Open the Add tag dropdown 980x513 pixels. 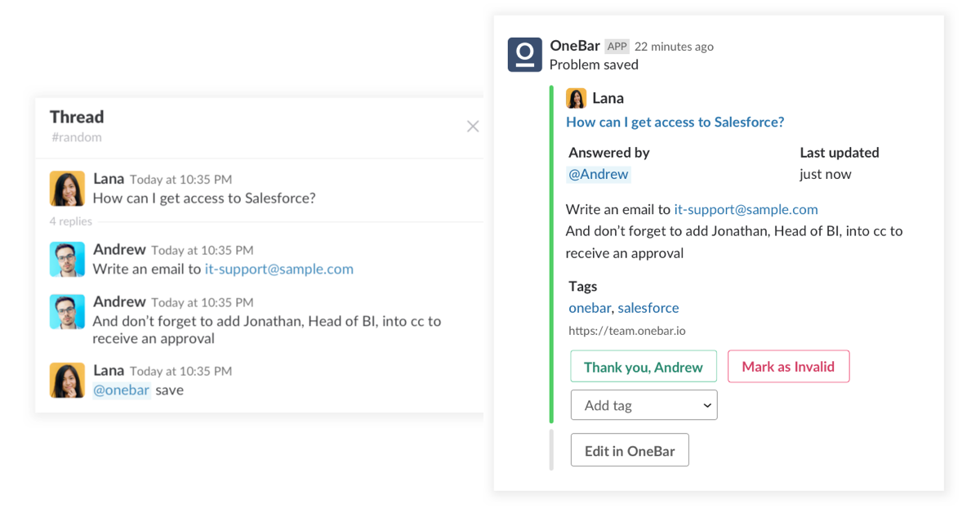tap(644, 405)
